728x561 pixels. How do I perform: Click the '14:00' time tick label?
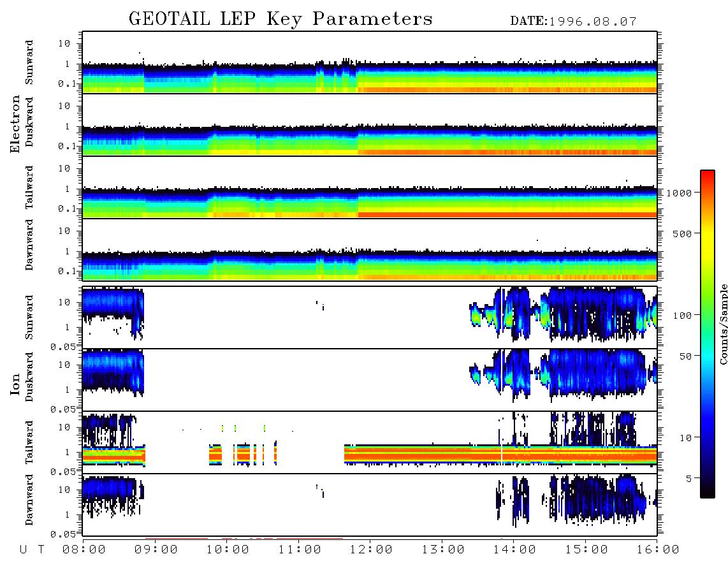[514, 550]
